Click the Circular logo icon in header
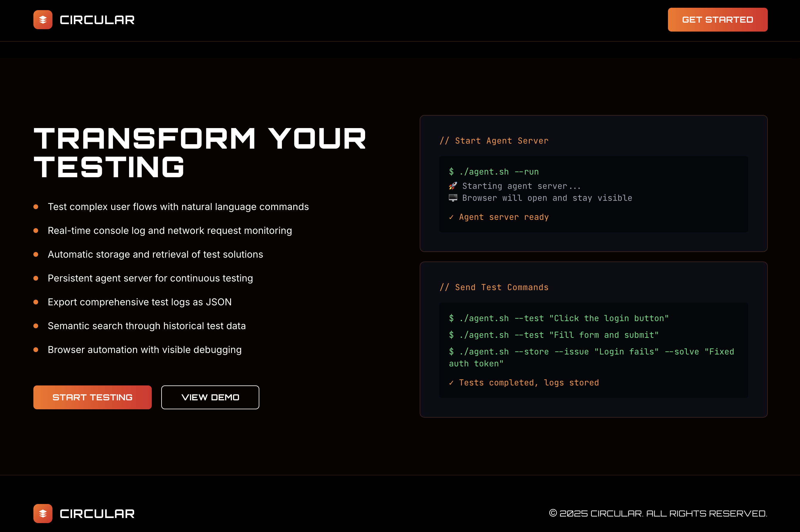This screenshot has height=532, width=800. (43, 20)
